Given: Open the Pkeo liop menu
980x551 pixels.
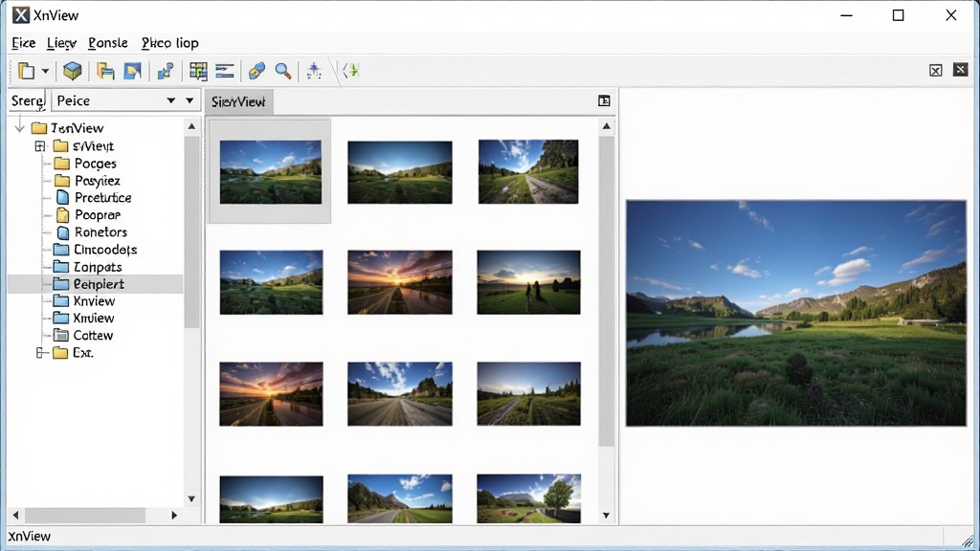Looking at the screenshot, I should [170, 43].
